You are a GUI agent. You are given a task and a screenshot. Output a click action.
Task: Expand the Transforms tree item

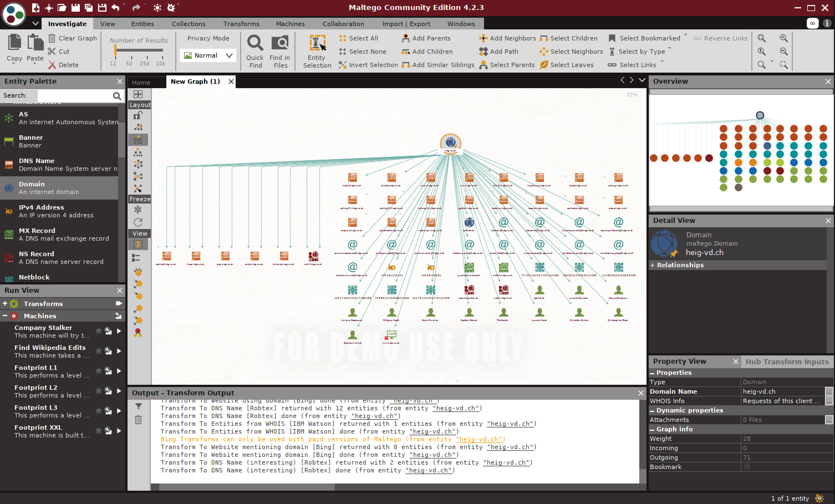click(5, 303)
